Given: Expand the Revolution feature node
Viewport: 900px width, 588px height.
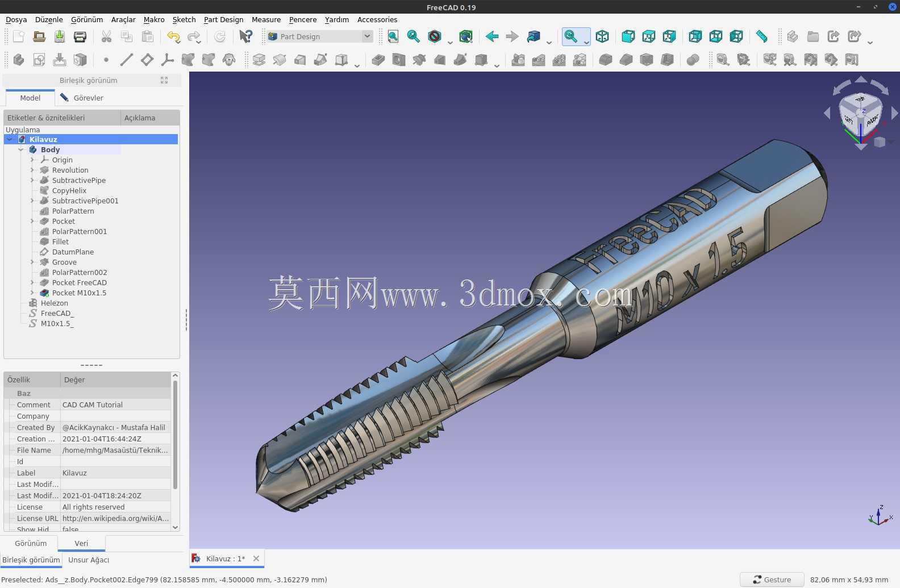Looking at the screenshot, I should tap(32, 170).
